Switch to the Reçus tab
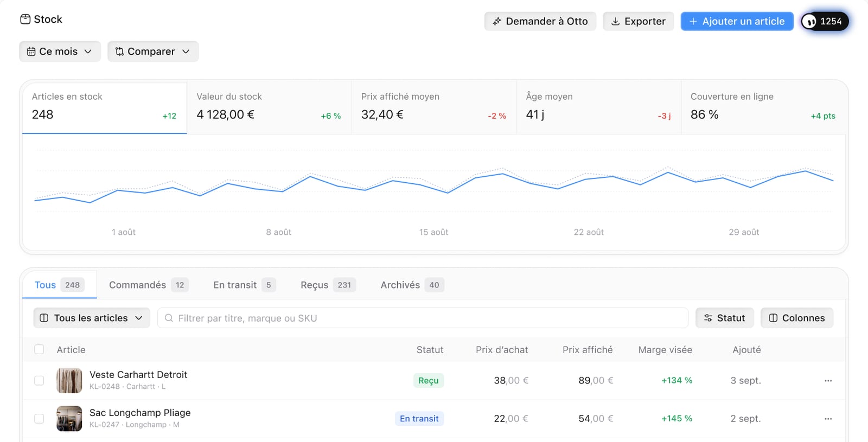Viewport: 868px width, 442px height. (x=328, y=285)
